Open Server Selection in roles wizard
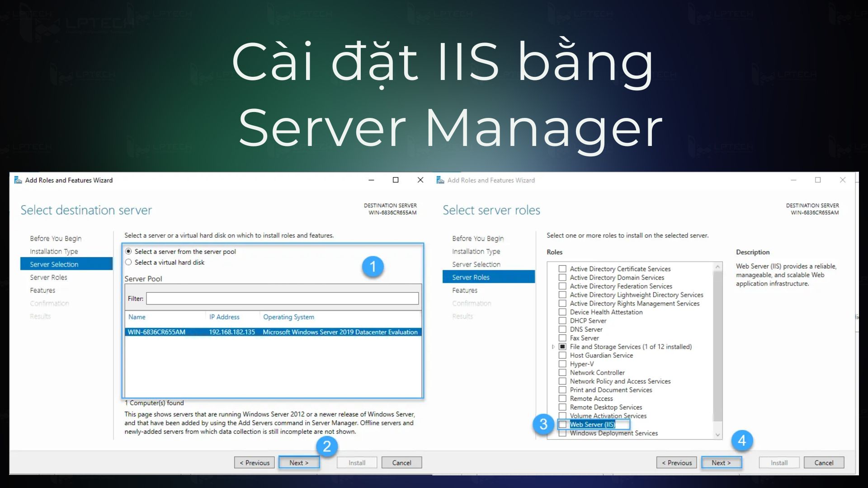 pyautogui.click(x=476, y=264)
